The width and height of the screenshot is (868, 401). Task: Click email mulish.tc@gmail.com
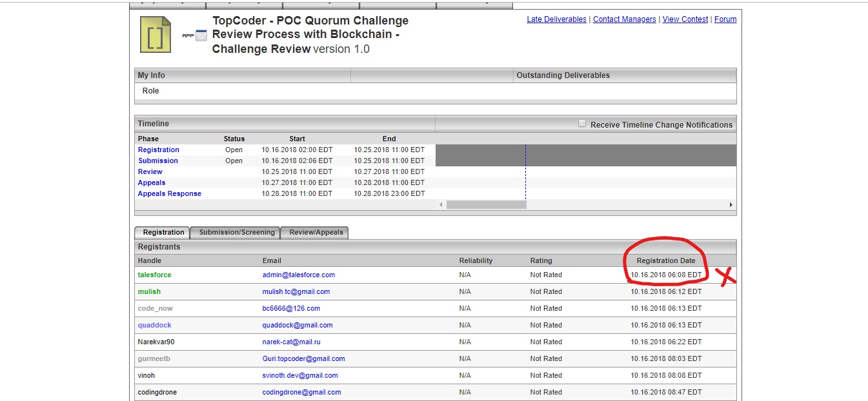tap(296, 291)
